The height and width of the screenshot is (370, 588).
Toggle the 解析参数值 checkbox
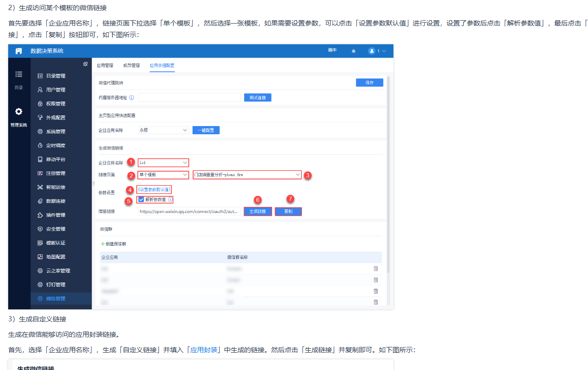[141, 200]
